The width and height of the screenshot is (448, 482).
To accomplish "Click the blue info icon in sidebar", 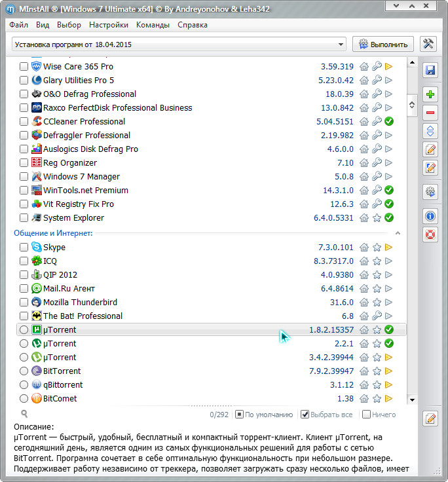I will pos(430,216).
